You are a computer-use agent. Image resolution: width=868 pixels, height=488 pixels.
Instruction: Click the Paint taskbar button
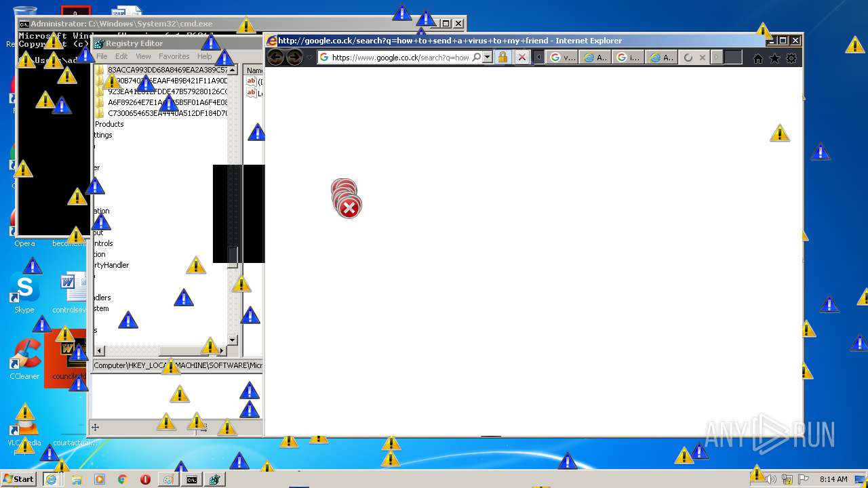[167, 479]
